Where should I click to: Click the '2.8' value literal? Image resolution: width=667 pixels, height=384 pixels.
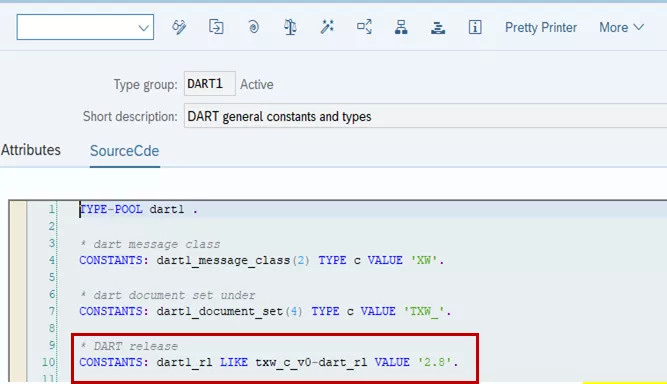click(434, 362)
